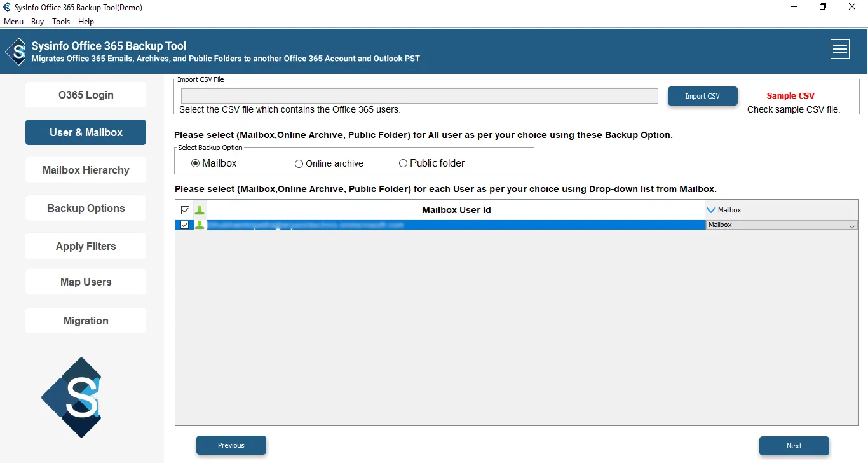Open the Buy menu
This screenshot has height=463, width=868.
point(37,22)
